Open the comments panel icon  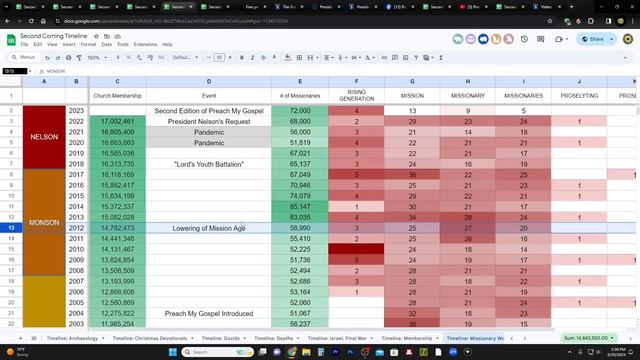541,39
